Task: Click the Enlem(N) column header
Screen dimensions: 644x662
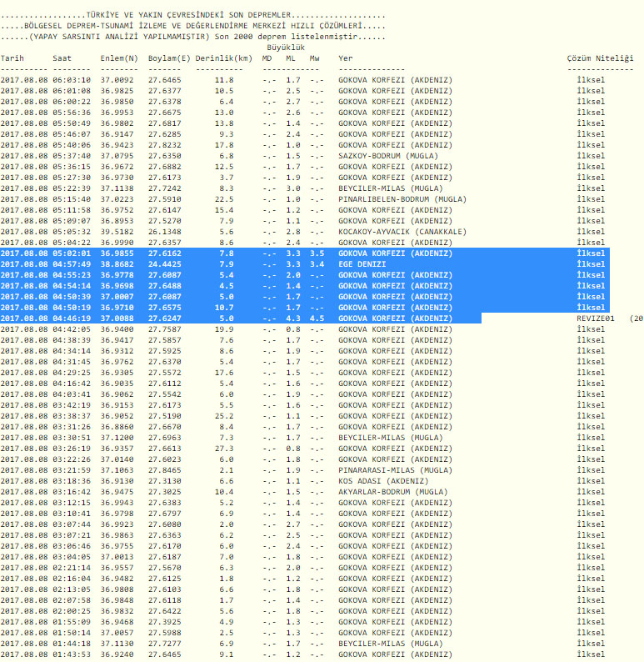Action: (119, 58)
